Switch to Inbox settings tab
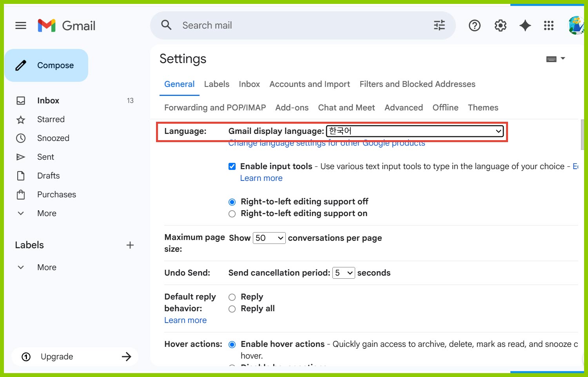 pyautogui.click(x=249, y=84)
